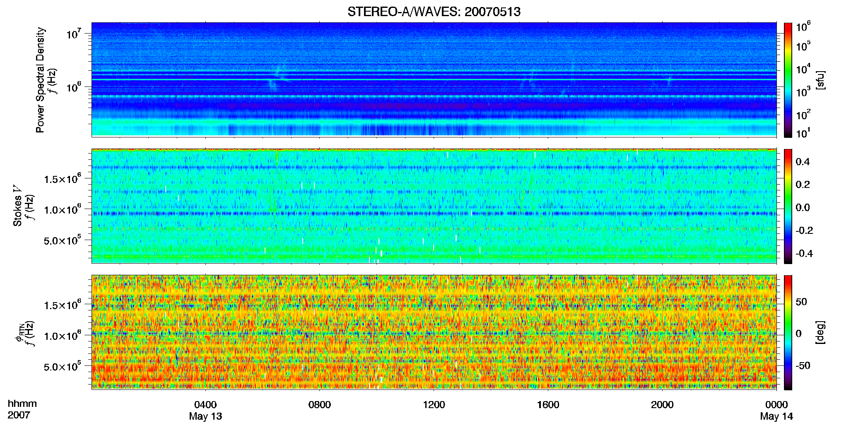Click the 2000 time tick label

coord(662,405)
